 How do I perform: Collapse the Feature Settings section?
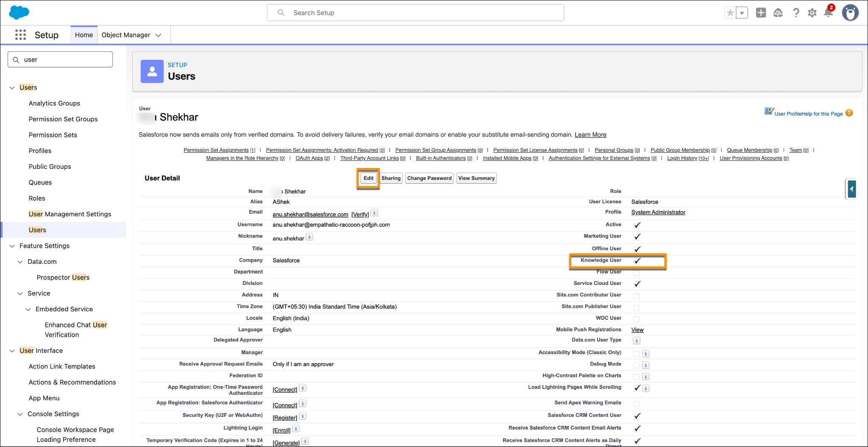[12, 246]
